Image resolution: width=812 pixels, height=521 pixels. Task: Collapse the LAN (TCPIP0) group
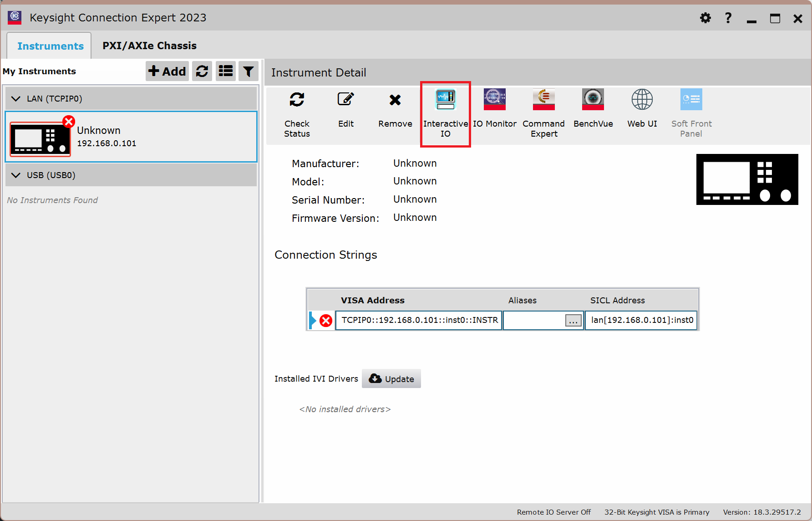(x=16, y=99)
